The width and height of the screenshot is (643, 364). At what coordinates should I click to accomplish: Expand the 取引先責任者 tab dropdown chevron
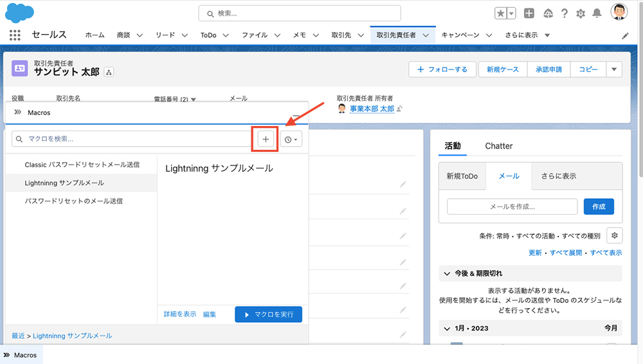[x=426, y=35]
